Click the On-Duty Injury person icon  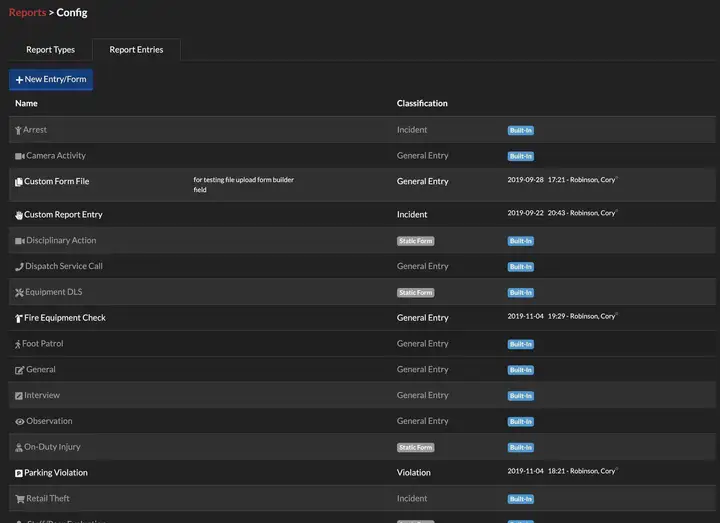(x=19, y=447)
